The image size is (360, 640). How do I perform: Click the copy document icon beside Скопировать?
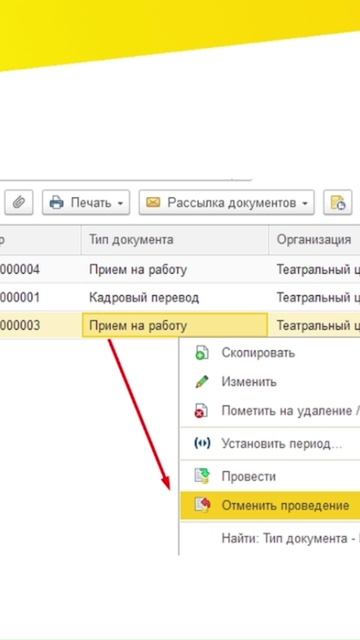202,353
